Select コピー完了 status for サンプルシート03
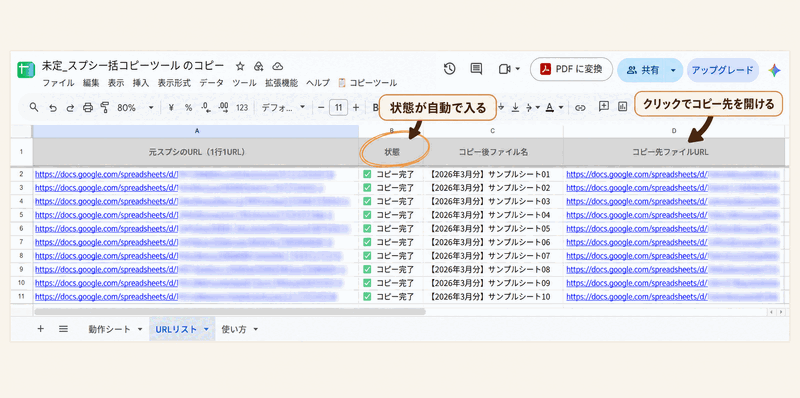800x398 pixels. [391, 202]
